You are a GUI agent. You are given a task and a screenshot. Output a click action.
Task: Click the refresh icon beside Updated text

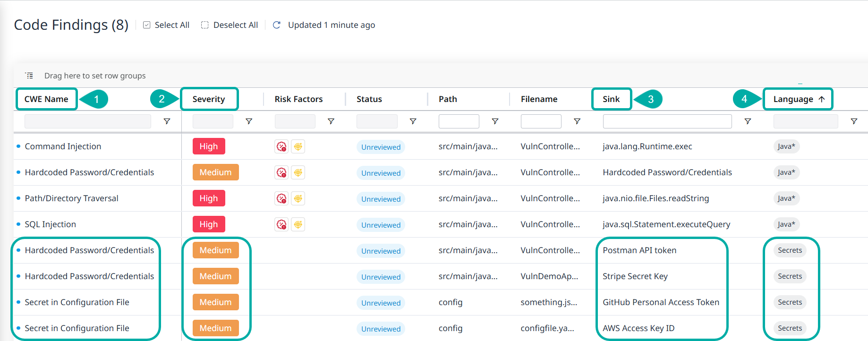click(277, 25)
